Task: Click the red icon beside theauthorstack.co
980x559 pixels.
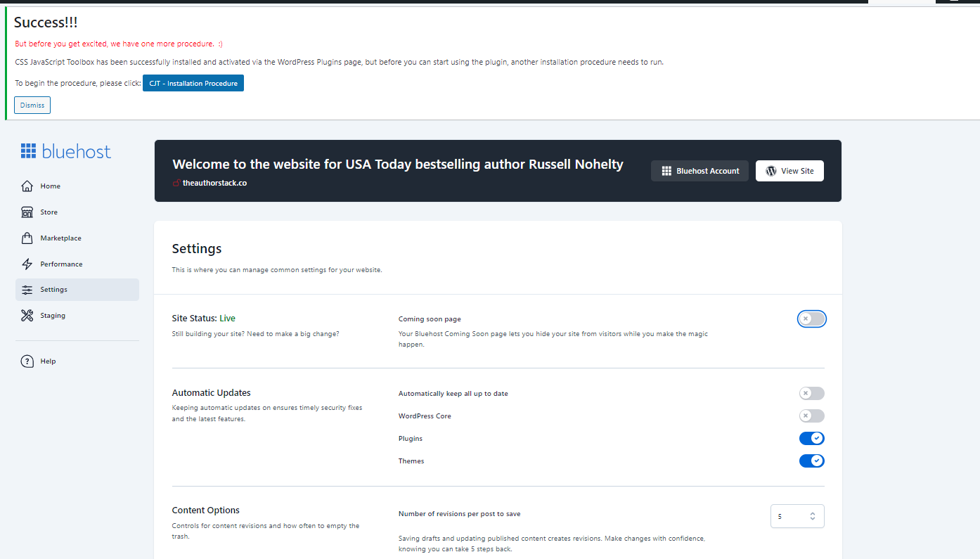Action: pyautogui.click(x=176, y=183)
